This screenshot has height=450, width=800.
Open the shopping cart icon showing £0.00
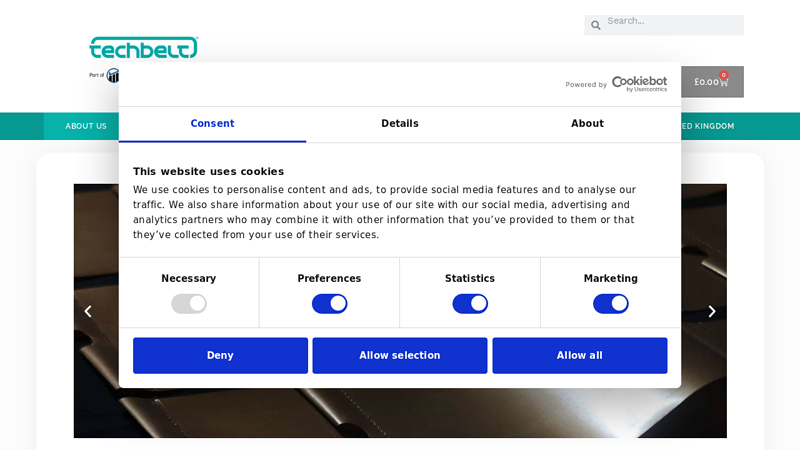point(712,82)
